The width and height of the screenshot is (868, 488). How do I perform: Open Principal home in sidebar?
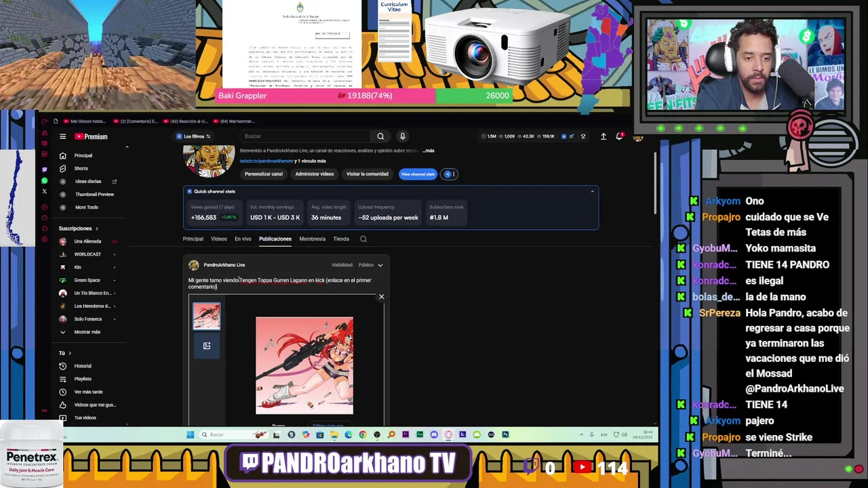[x=83, y=155]
